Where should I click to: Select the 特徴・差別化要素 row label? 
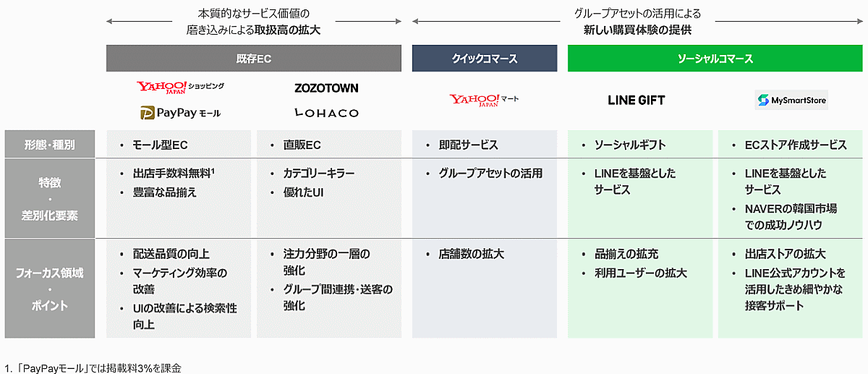pos(49,197)
